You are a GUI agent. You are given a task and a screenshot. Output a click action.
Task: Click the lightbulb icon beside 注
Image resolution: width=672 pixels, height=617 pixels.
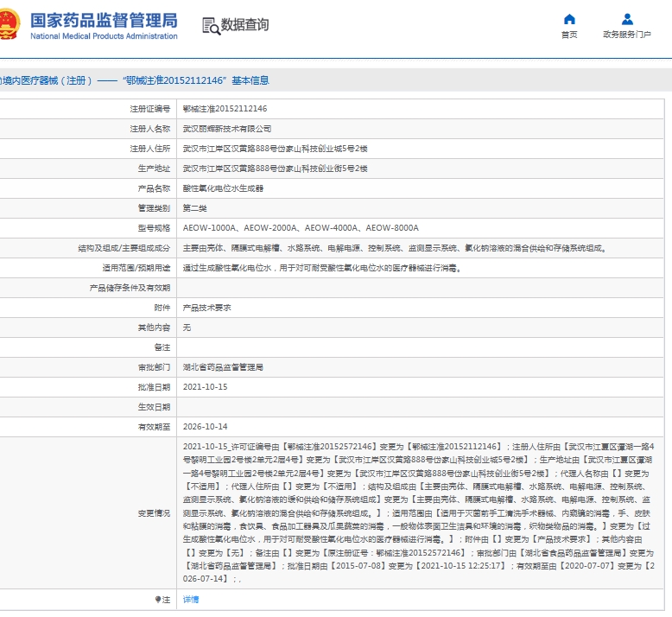point(158,599)
